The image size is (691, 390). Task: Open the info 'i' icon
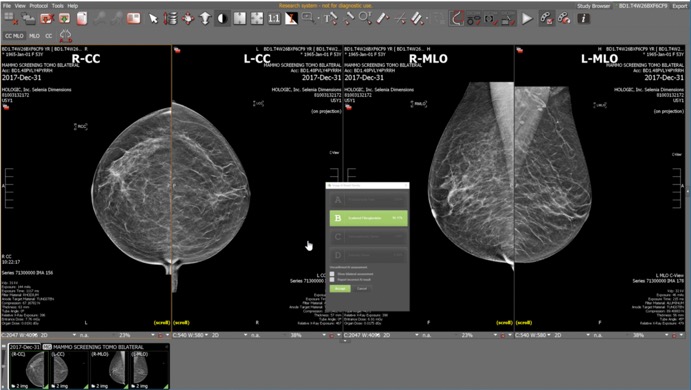pyautogui.click(x=583, y=19)
